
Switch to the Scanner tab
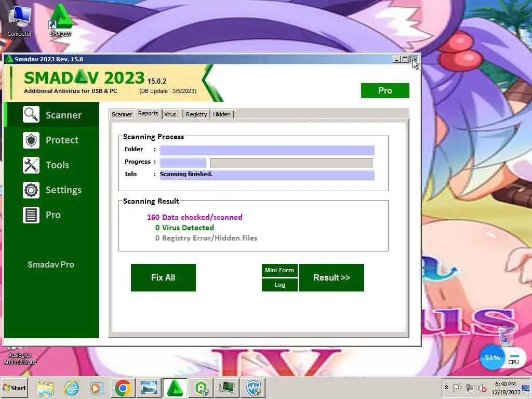pyautogui.click(x=122, y=114)
